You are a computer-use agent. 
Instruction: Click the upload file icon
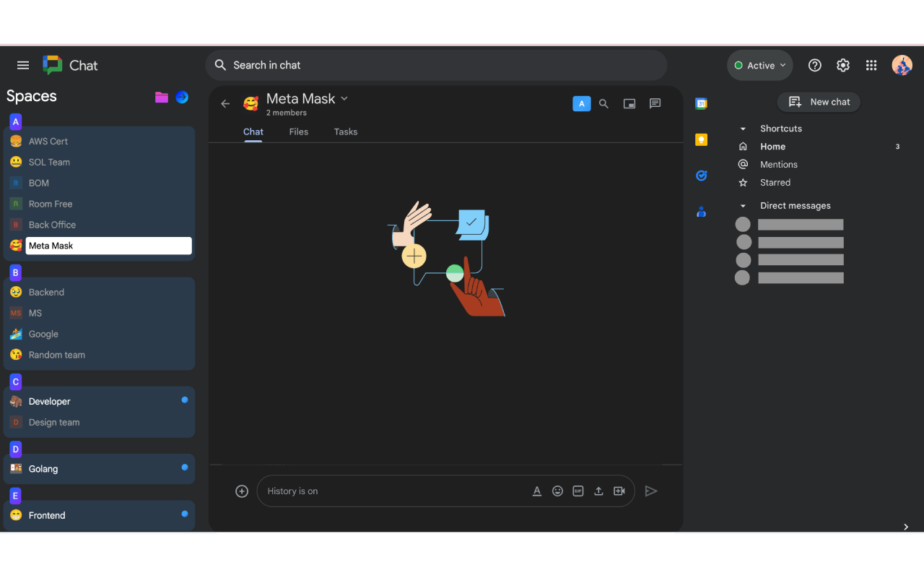point(598,491)
